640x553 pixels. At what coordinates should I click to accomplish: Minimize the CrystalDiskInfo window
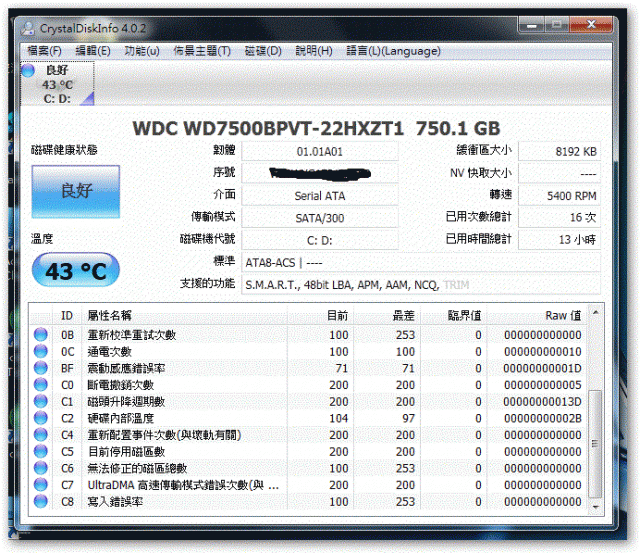(x=531, y=25)
